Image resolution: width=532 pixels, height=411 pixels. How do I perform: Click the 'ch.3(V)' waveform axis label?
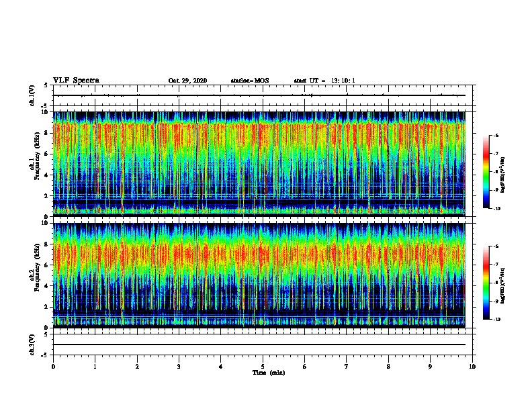point(32,345)
